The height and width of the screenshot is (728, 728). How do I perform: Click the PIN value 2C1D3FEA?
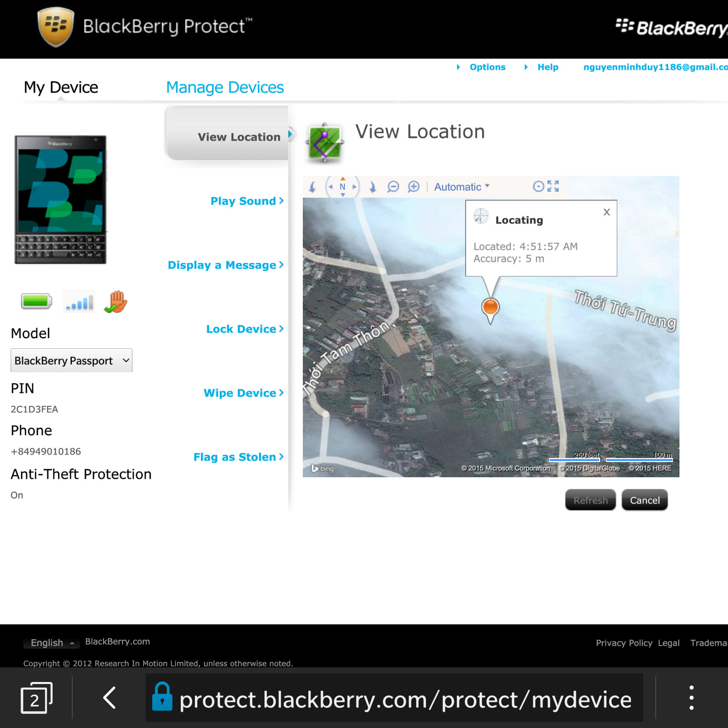[x=34, y=409]
